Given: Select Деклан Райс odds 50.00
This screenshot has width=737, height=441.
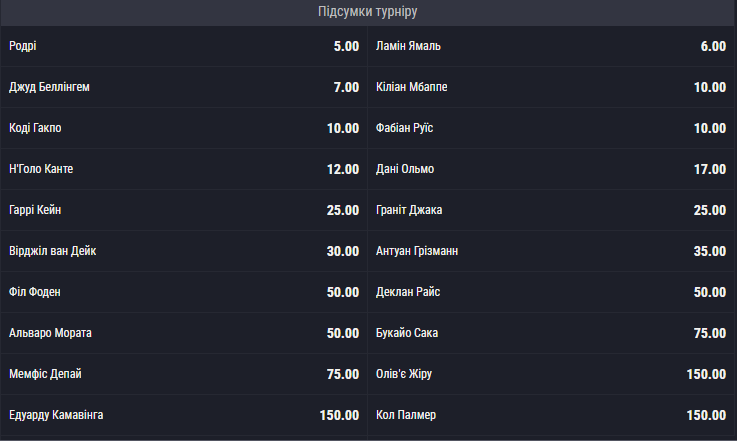Looking at the screenshot, I should click(551, 291).
